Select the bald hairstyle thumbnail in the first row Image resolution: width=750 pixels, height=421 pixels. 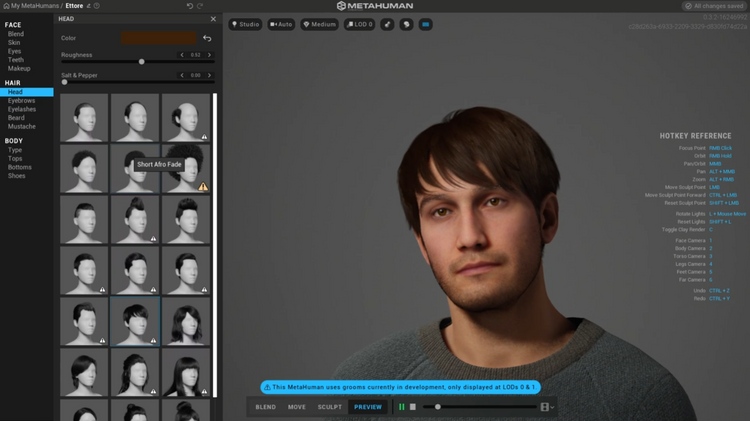[186, 118]
